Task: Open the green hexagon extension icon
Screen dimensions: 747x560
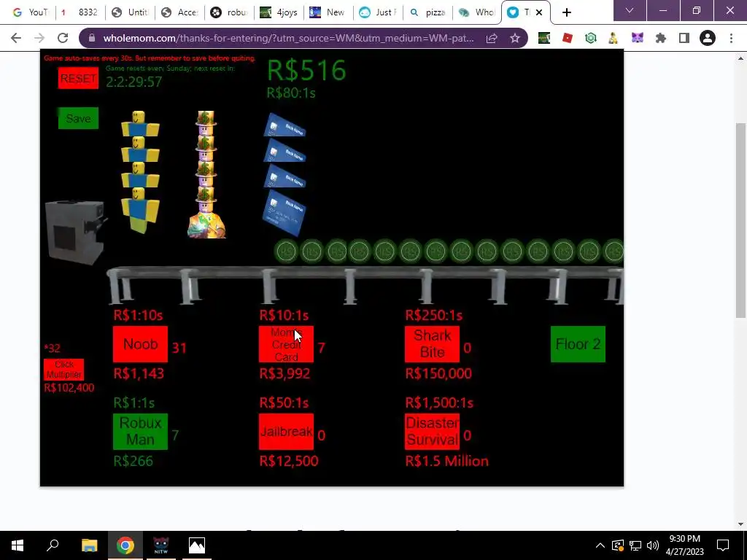Action: 591,38
